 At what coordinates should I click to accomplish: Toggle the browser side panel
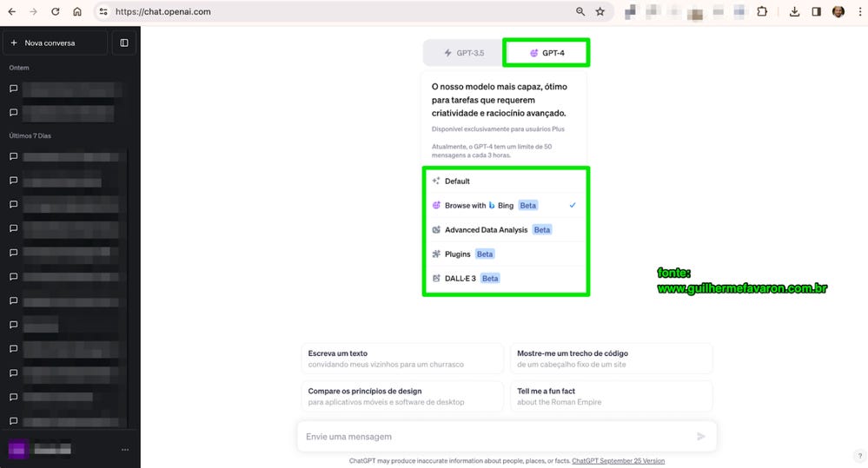point(817,11)
